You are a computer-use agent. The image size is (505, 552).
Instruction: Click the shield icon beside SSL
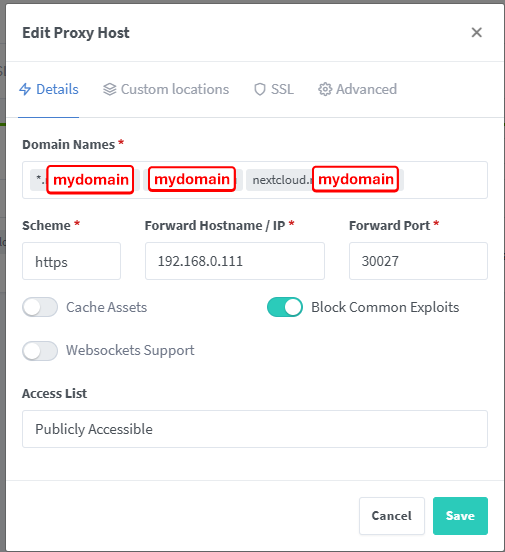[x=260, y=89]
